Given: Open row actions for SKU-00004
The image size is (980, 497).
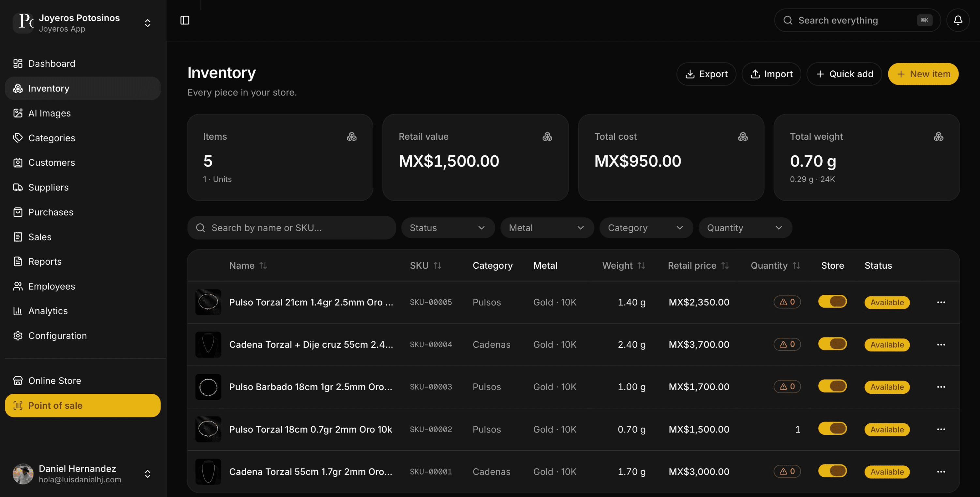Looking at the screenshot, I should click(941, 344).
